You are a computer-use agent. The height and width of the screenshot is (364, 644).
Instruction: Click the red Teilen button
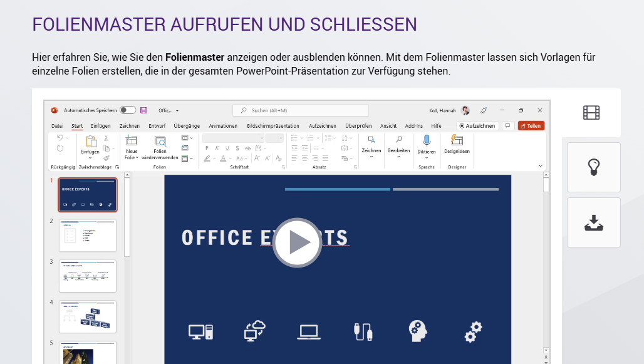tap(531, 126)
